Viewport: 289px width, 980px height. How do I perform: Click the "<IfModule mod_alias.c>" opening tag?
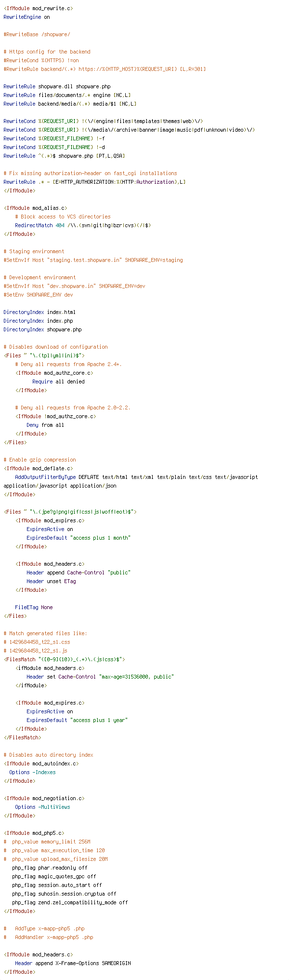pyautogui.click(x=35, y=208)
